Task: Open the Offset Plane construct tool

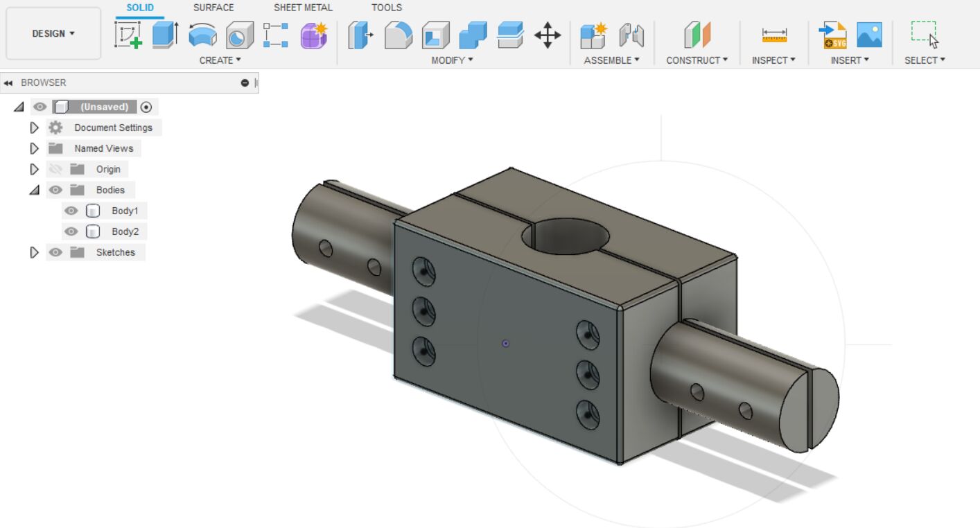Action: pos(697,35)
